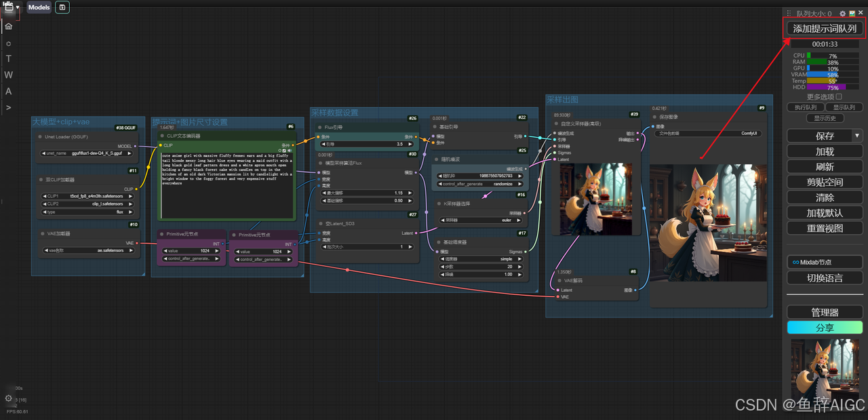This screenshot has width=868, height=420.
Task: Click the workflow menu icon at top-left
Action: coord(9,7)
